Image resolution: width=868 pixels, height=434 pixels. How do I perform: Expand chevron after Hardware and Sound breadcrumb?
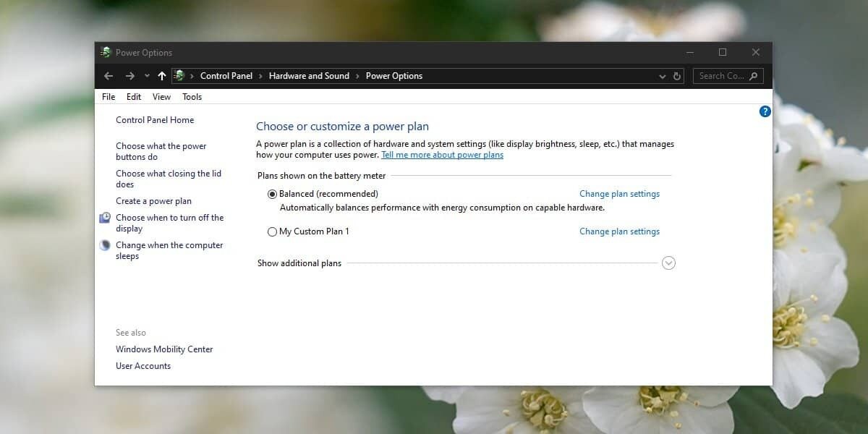[x=357, y=76]
